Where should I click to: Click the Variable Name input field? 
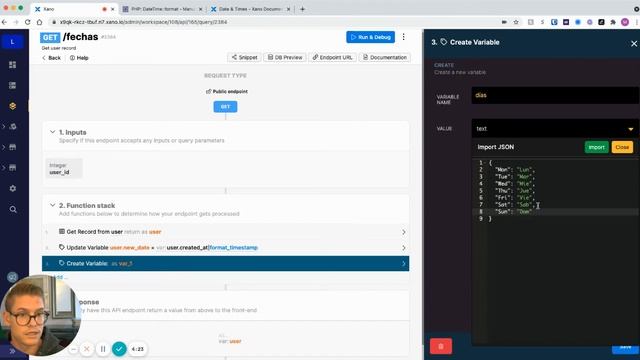pyautogui.click(x=556, y=95)
